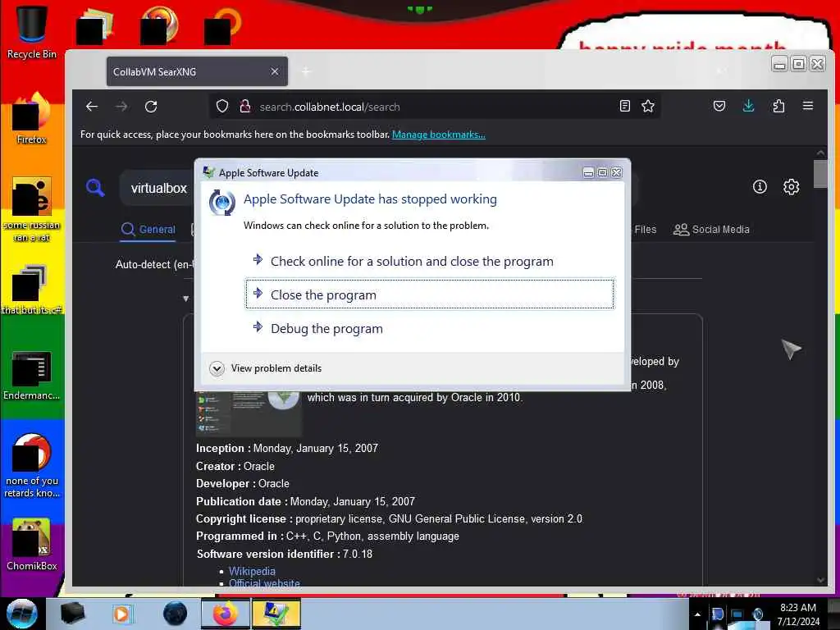Screen dimensions: 840x630
Task: Click the Firefox forward arrow
Action: click(121, 107)
